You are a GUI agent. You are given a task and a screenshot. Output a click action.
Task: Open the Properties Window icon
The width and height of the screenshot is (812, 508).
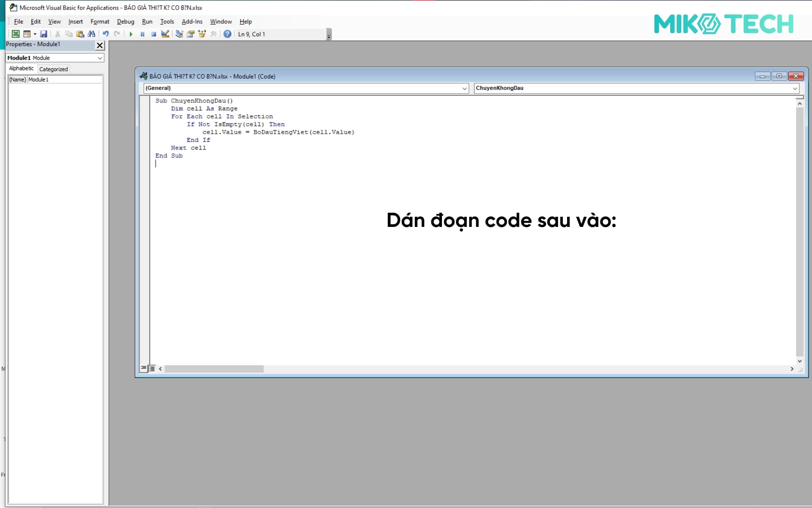point(191,34)
